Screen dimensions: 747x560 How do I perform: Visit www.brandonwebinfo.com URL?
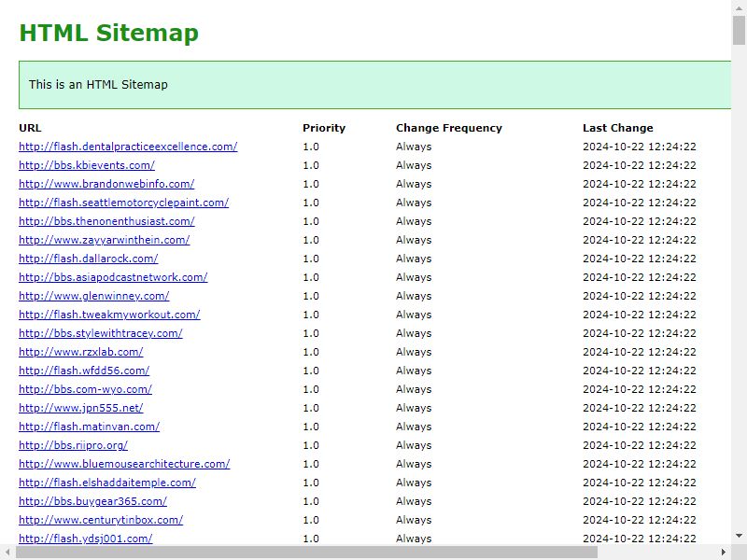click(x=106, y=184)
